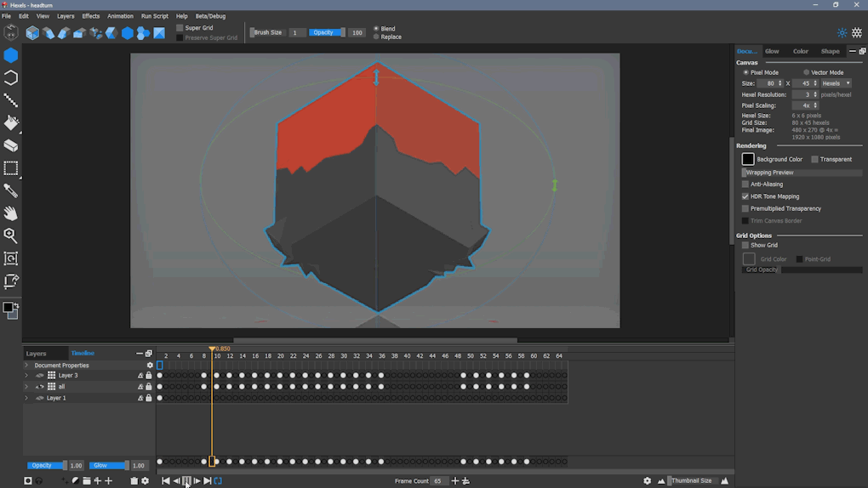Viewport: 868px width, 488px height.
Task: Open the Glow panel tab
Action: point(772,51)
